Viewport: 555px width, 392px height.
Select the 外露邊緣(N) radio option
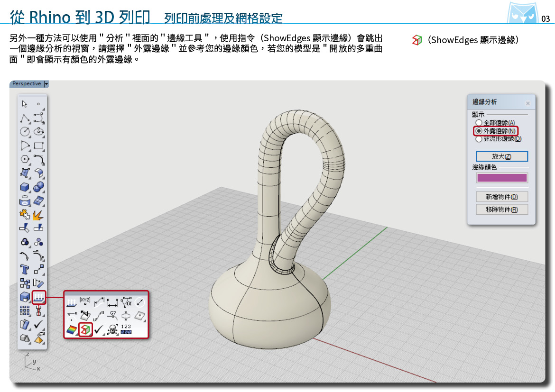pos(479,130)
